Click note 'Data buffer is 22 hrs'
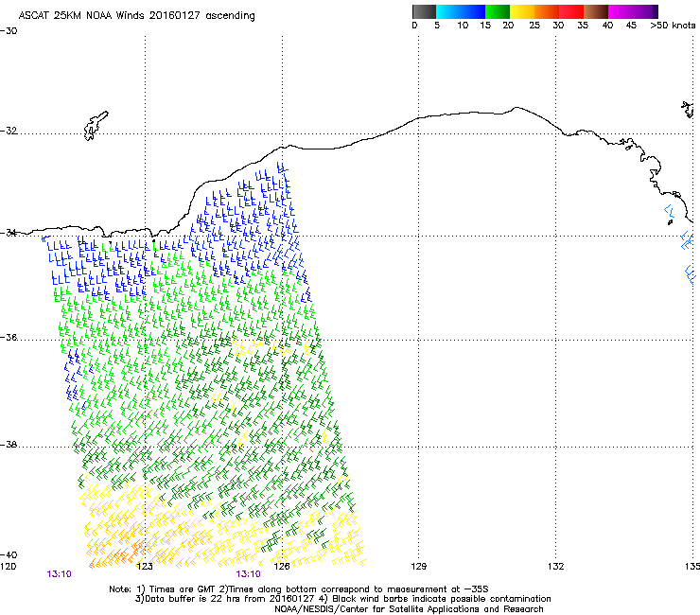This screenshot has height=615, width=700. [192, 599]
